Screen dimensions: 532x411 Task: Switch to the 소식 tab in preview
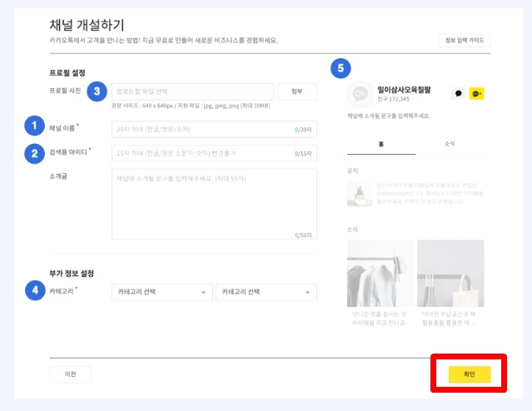[450, 144]
